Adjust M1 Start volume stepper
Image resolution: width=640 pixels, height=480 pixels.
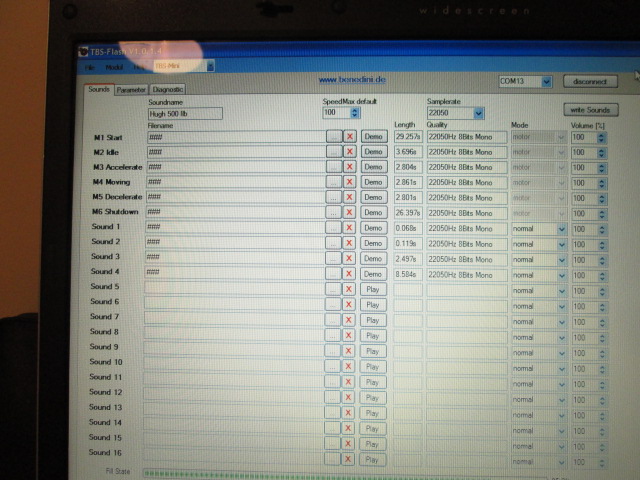[x=601, y=138]
